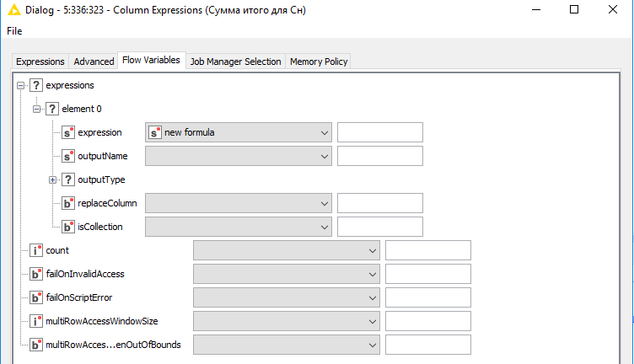Collapse the expressions tree node
Image resolution: width=634 pixels, height=364 pixels.
click(x=20, y=86)
